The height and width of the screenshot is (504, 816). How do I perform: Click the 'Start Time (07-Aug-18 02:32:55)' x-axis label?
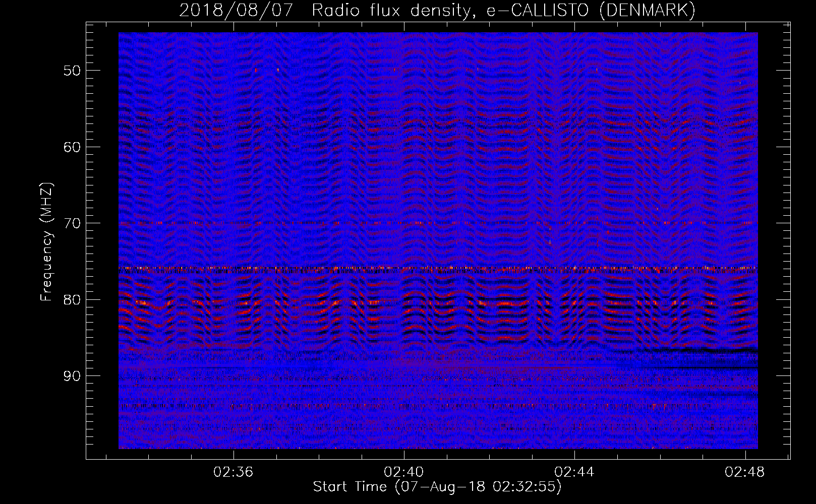click(437, 487)
